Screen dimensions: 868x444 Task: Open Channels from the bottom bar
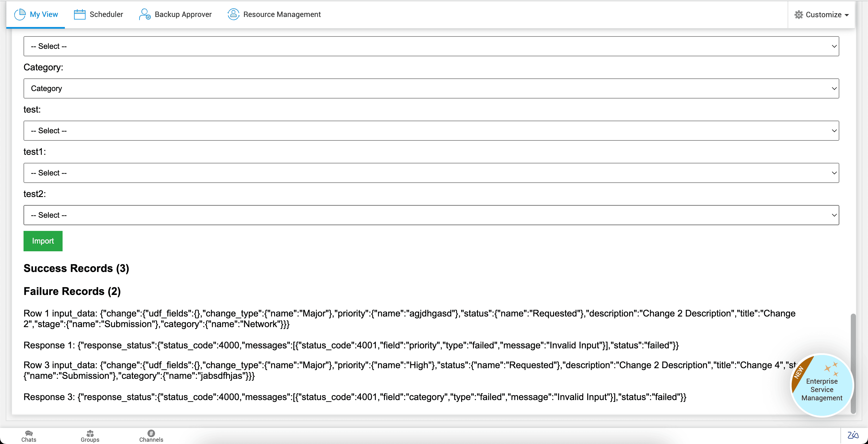click(x=151, y=436)
